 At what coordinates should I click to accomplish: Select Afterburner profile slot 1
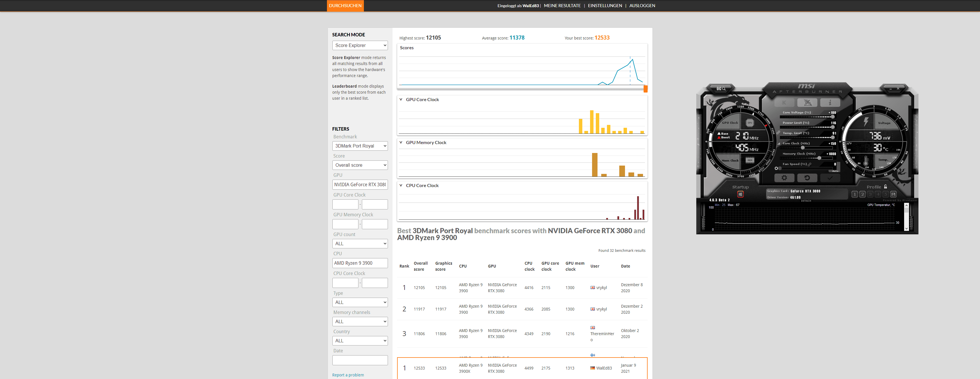pyautogui.click(x=854, y=194)
